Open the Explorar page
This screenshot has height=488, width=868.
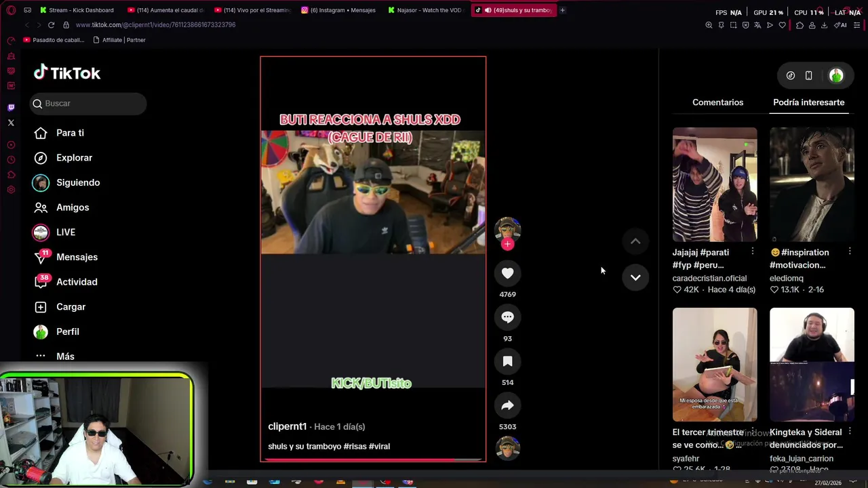[x=64, y=158]
